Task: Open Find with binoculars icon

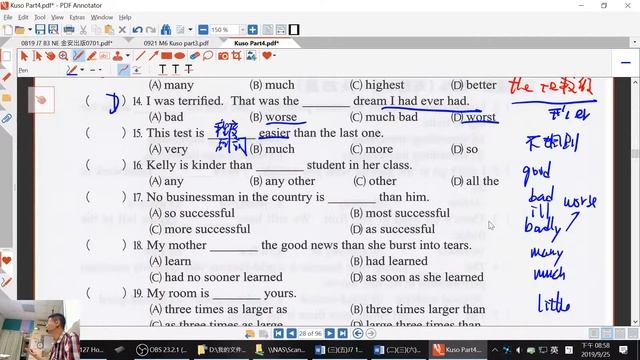Action: tap(166, 30)
